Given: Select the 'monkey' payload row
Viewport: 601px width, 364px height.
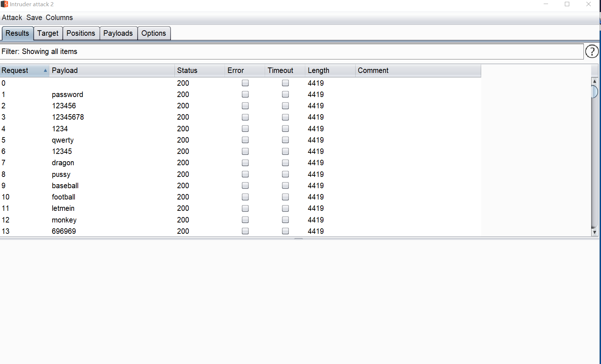Looking at the screenshot, I should click(x=240, y=220).
